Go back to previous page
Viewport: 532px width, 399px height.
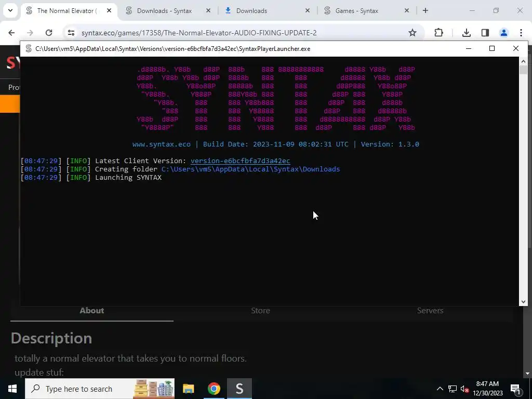[x=11, y=33]
